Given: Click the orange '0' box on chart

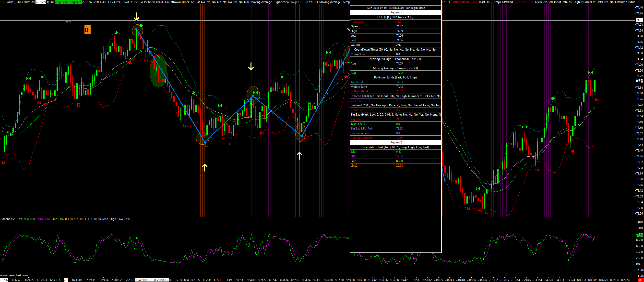Looking at the screenshot, I should [x=87, y=30].
